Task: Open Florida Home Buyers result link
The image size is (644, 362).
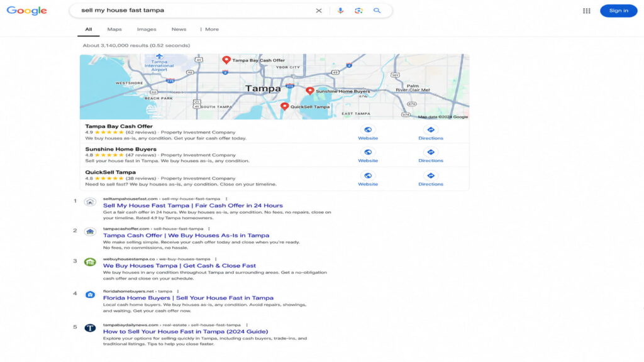Action: [188, 298]
